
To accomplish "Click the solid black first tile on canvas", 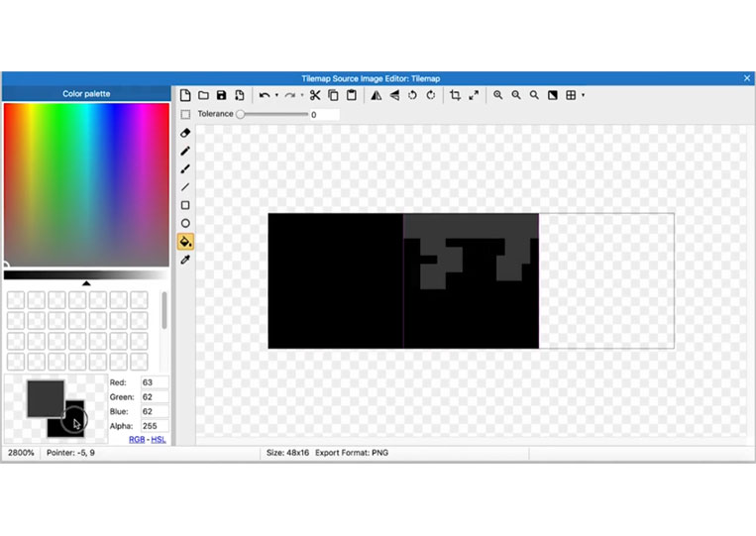I will (x=336, y=280).
